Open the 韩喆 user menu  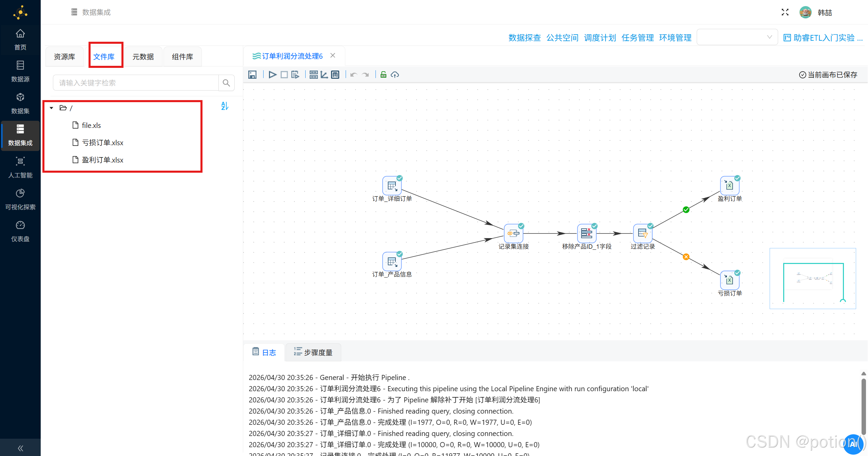point(824,13)
